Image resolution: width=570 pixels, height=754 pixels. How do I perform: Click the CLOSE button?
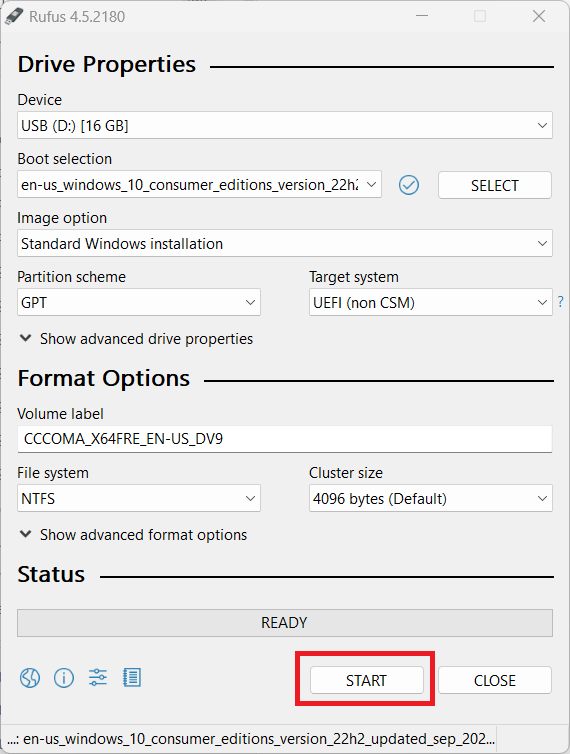494,680
